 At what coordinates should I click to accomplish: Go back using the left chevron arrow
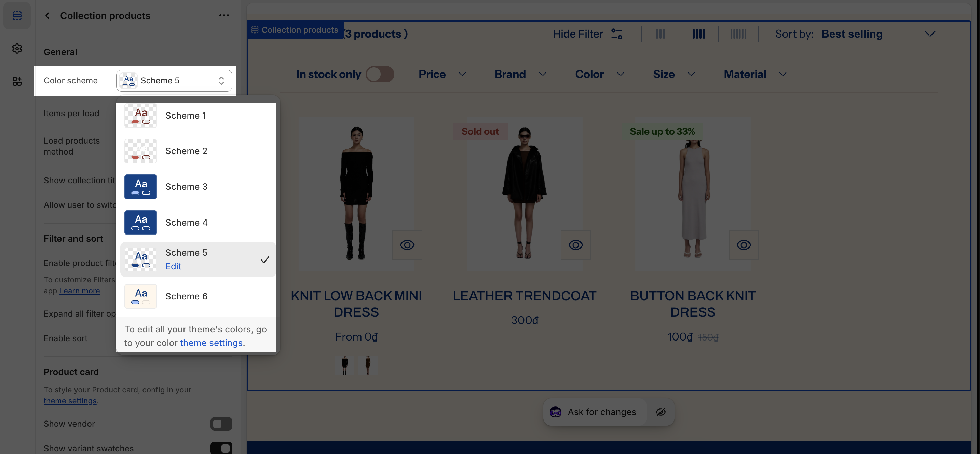coord(47,16)
